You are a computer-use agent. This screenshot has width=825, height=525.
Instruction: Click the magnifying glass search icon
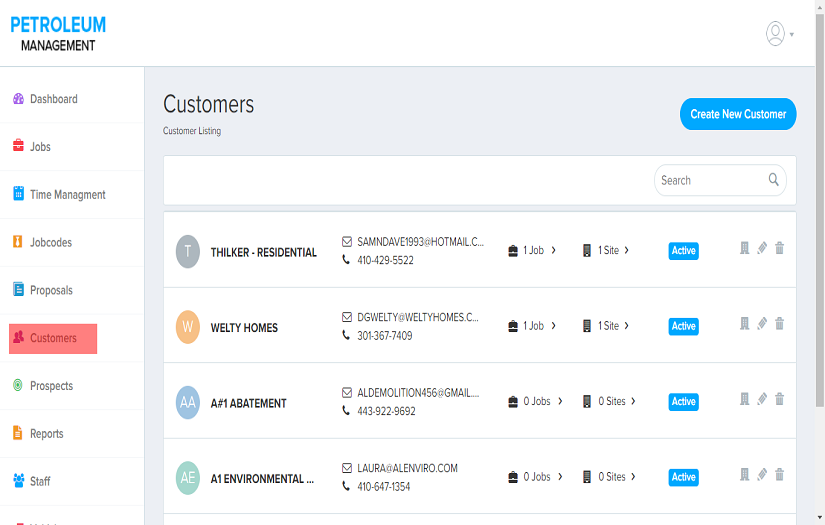[x=773, y=180]
